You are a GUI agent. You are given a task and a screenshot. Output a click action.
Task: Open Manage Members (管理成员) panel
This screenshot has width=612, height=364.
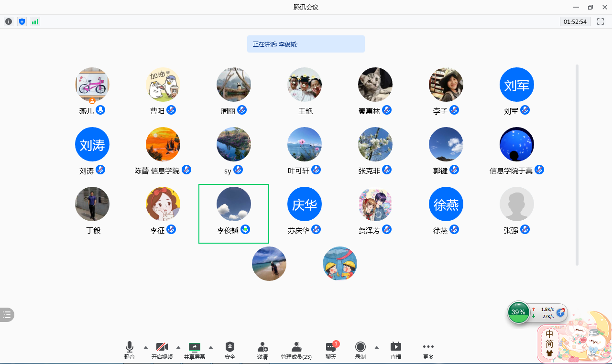click(x=296, y=350)
